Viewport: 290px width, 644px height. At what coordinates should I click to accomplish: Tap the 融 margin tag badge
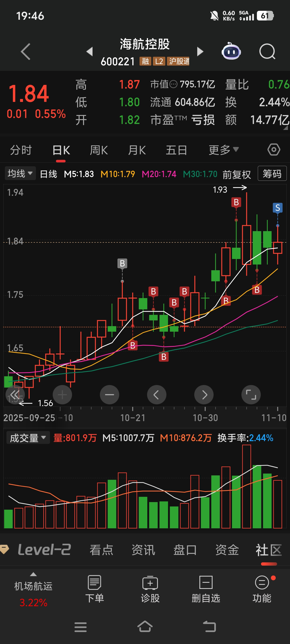(145, 61)
